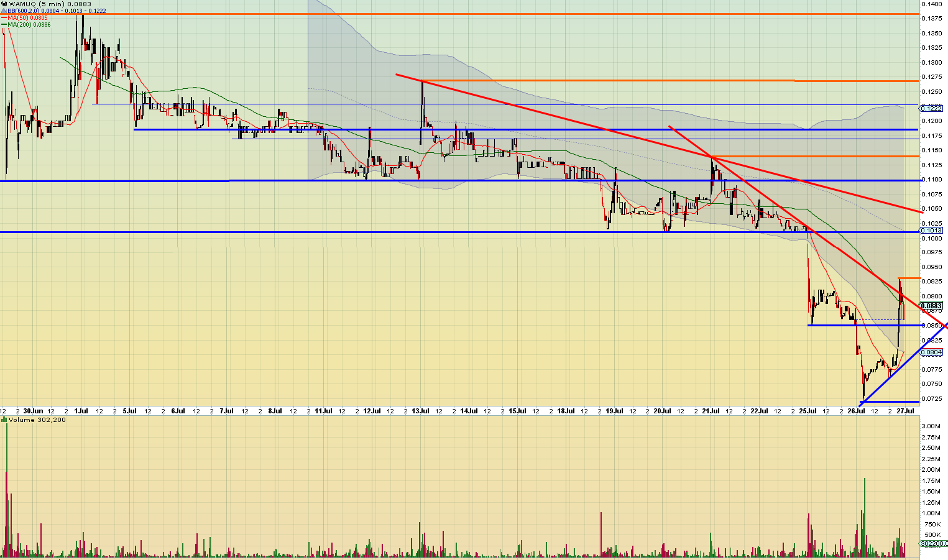
Task: Click the 8Jul date label on time axis
Action: (x=275, y=411)
